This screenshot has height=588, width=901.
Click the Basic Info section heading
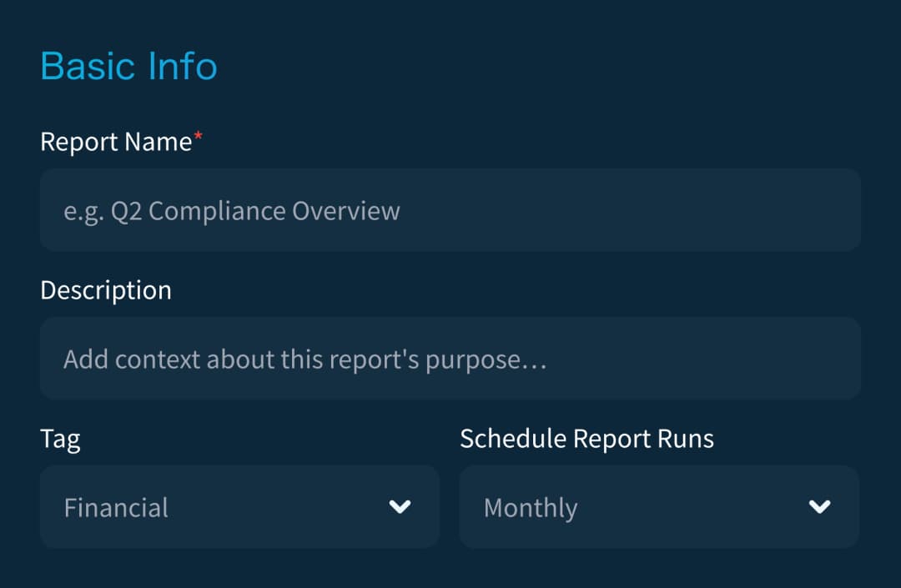coord(128,67)
